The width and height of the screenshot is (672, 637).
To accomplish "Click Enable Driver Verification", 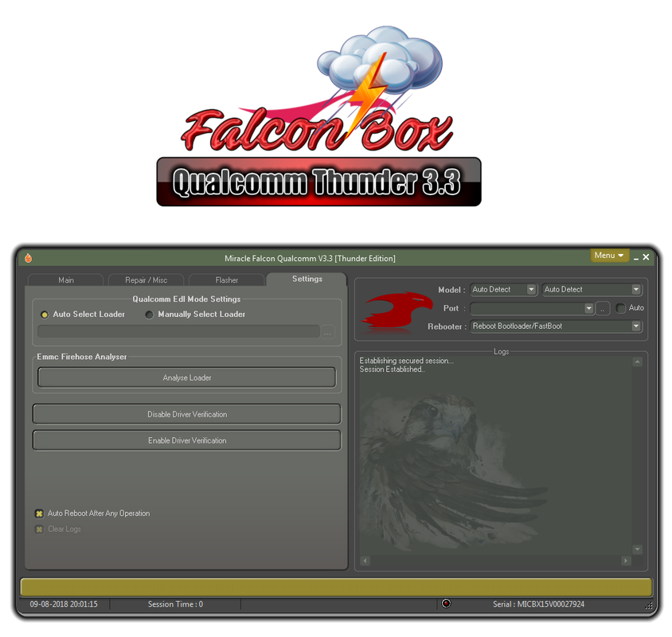I will (x=187, y=440).
